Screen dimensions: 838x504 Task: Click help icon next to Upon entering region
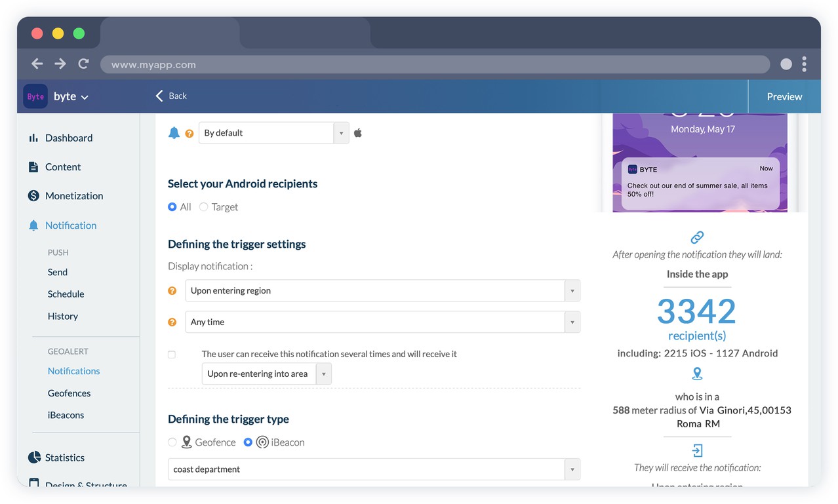point(172,290)
